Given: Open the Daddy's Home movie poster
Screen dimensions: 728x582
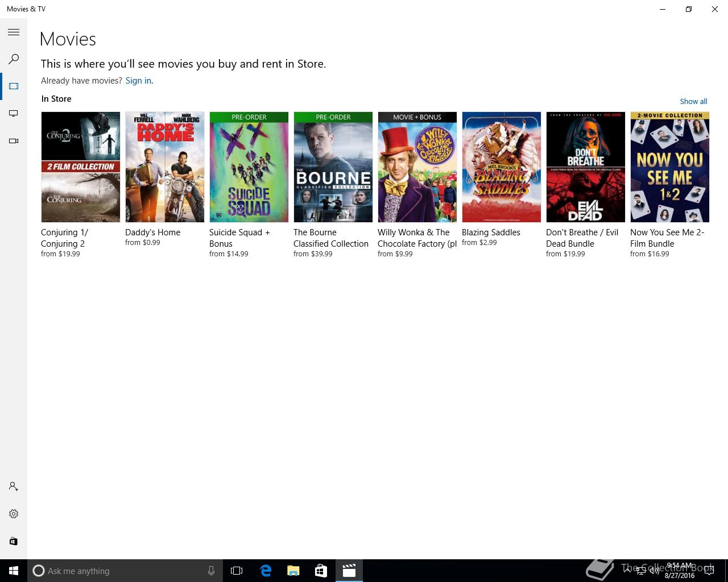Looking at the screenshot, I should (x=165, y=167).
